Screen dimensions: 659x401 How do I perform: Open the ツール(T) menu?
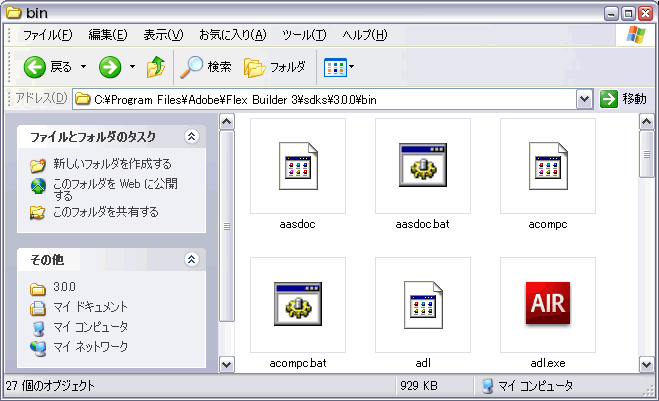pyautogui.click(x=304, y=35)
